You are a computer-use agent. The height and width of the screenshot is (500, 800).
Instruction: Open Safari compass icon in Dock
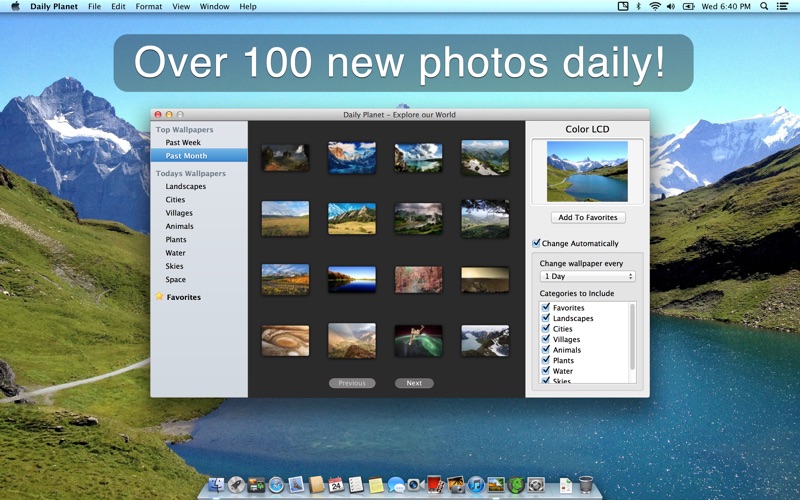tap(276, 484)
